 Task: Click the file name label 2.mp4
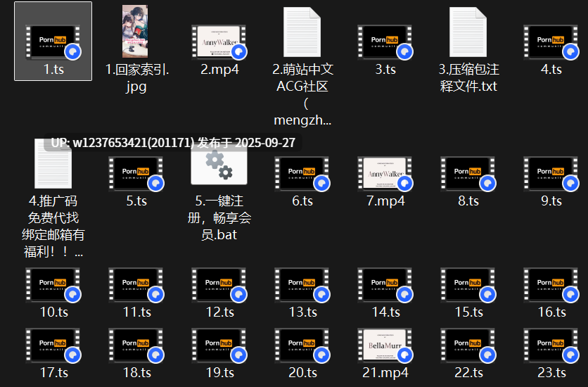tap(219, 70)
